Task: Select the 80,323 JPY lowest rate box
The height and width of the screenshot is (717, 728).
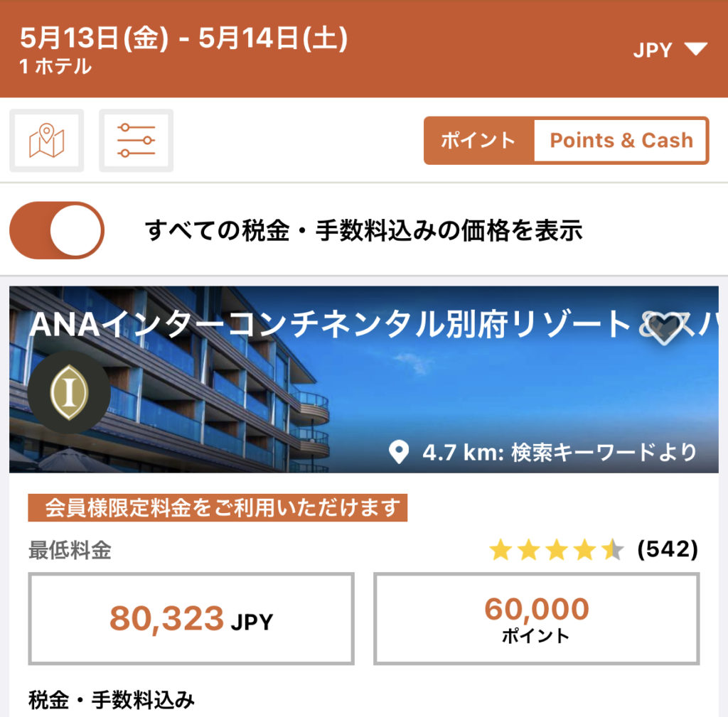Action: click(191, 619)
